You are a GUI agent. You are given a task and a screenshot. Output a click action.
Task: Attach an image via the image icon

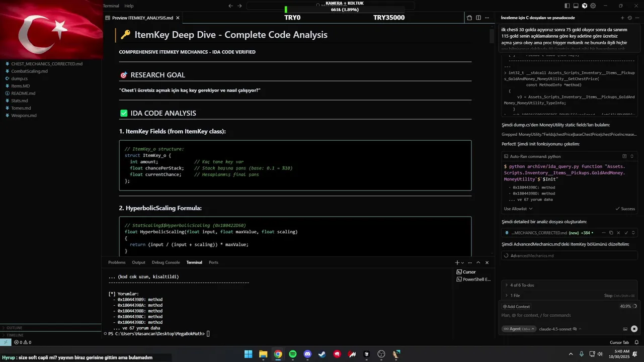point(625,329)
